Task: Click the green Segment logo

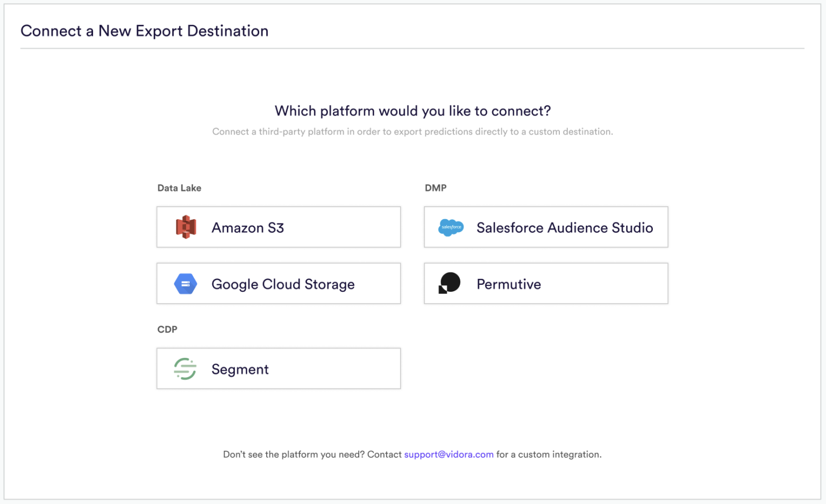Action: tap(184, 369)
